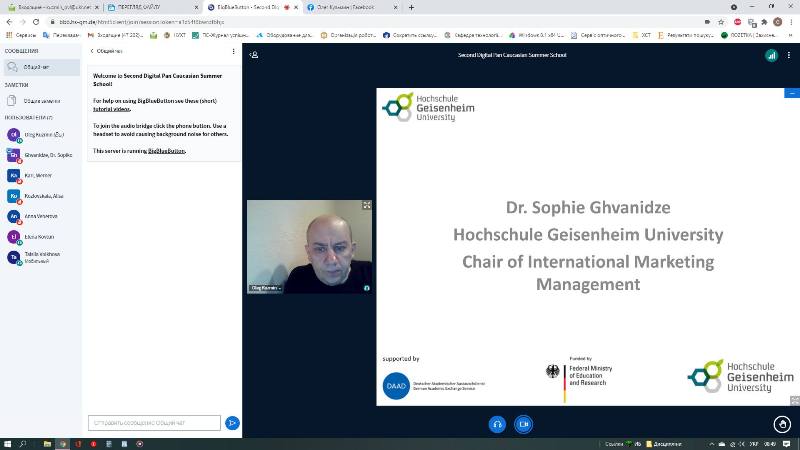Switch to the first mail browser tab

click(52, 7)
